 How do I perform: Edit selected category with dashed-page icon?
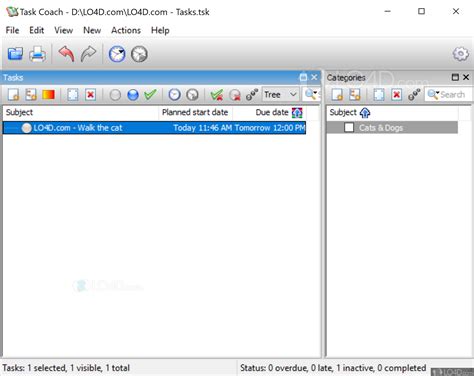coord(379,95)
